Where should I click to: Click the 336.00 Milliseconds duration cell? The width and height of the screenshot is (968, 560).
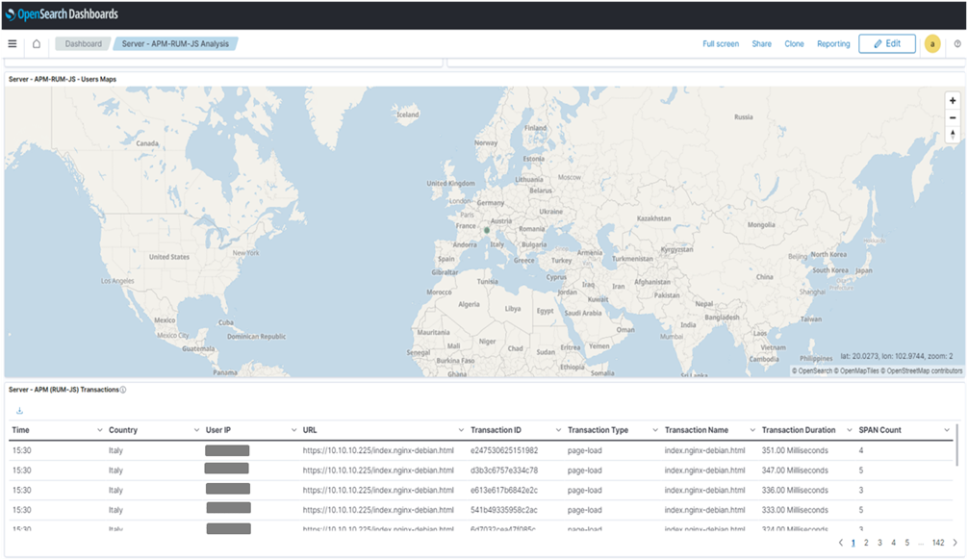click(x=795, y=490)
